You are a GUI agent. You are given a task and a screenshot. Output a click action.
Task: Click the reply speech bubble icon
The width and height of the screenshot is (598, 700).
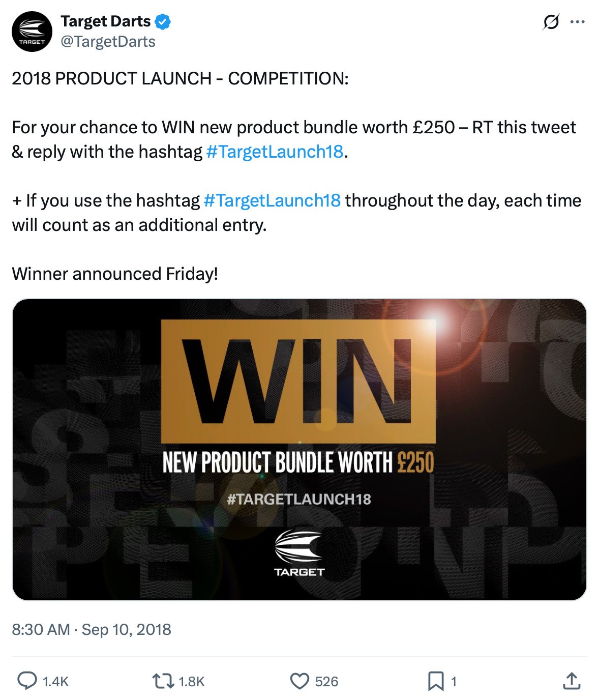click(x=28, y=682)
